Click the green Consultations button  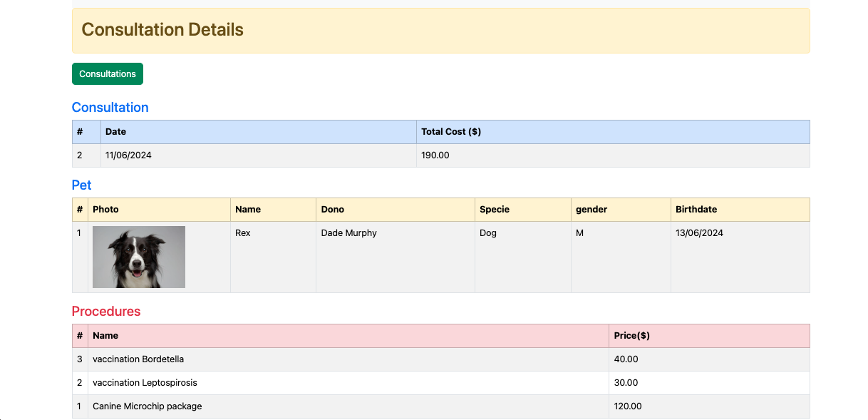[x=108, y=73]
